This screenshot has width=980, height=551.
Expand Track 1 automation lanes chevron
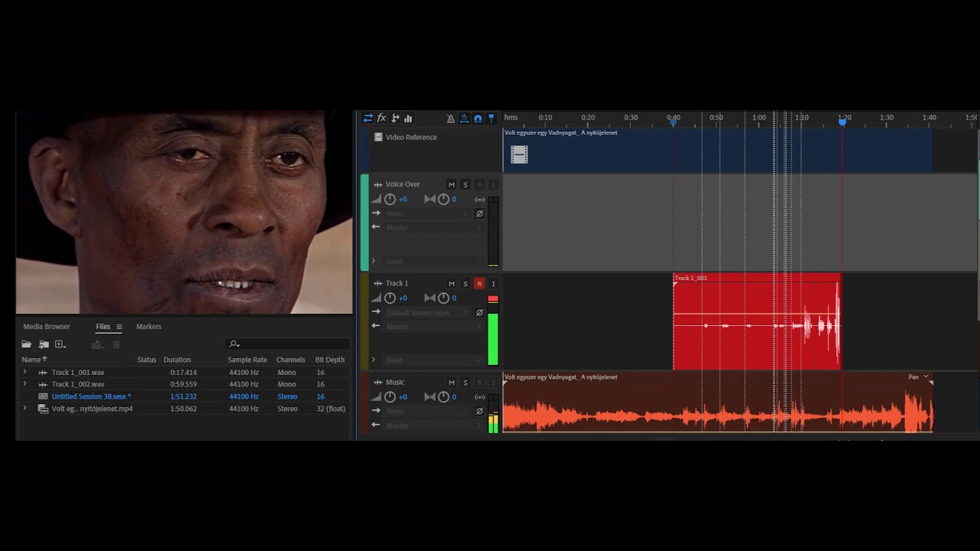[x=374, y=360]
